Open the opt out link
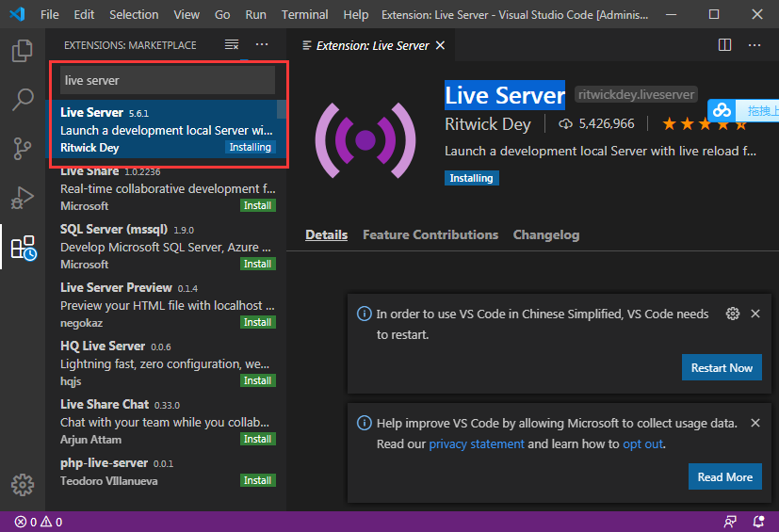The height and width of the screenshot is (532, 779). click(642, 443)
